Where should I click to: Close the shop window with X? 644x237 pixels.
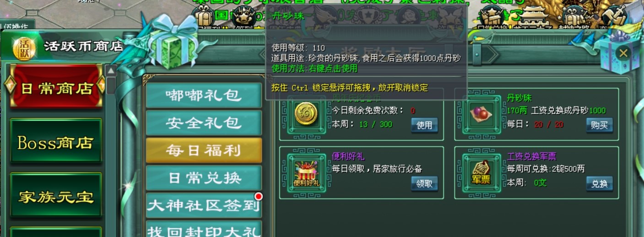(623, 53)
